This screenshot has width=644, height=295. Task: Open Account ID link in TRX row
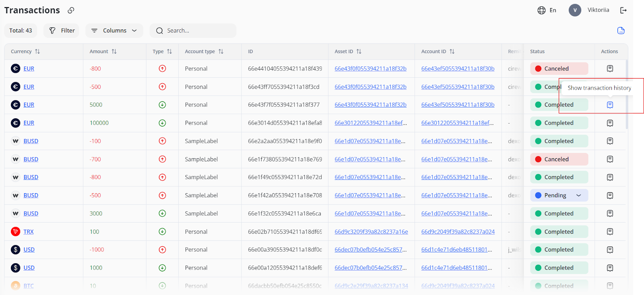click(x=458, y=232)
